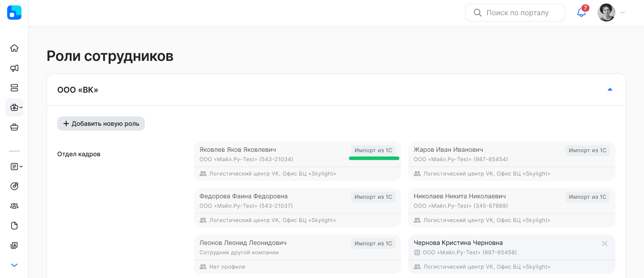Click Импорт из 1С tag for Жаров

[587, 150]
